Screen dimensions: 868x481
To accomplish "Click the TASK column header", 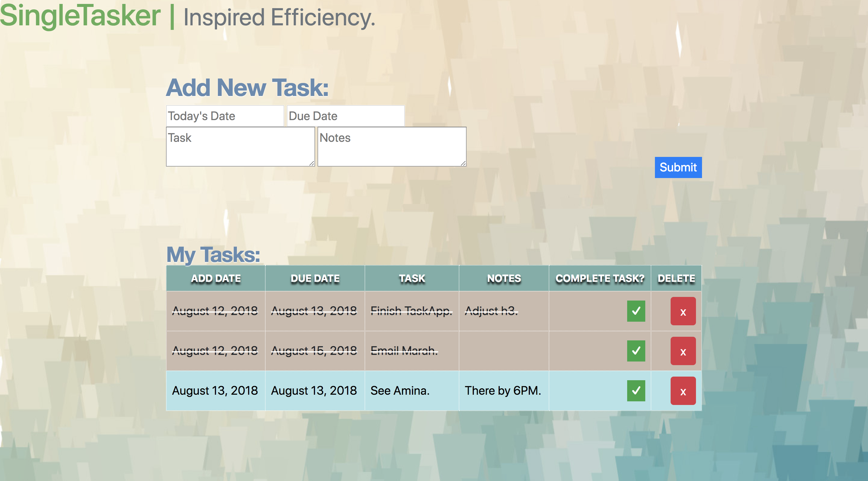I will (412, 278).
